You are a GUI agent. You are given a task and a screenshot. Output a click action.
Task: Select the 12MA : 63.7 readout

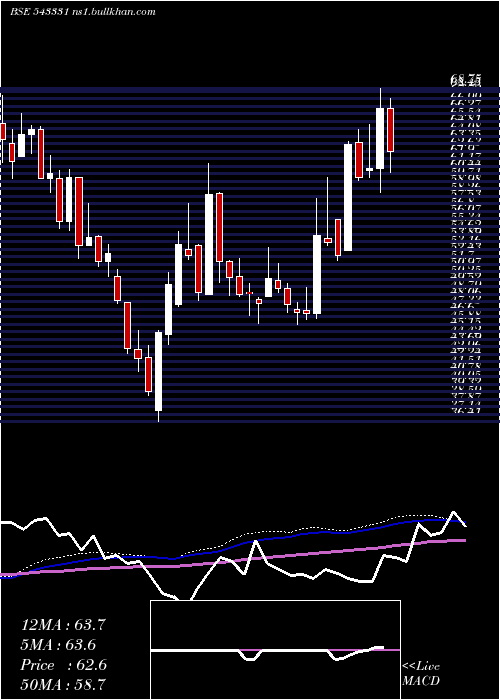(x=63, y=625)
